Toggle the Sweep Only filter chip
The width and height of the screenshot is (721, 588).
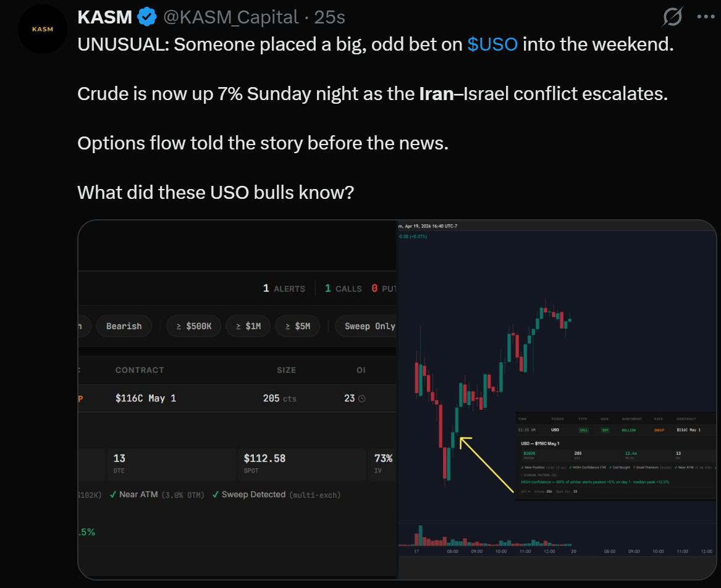pos(366,326)
